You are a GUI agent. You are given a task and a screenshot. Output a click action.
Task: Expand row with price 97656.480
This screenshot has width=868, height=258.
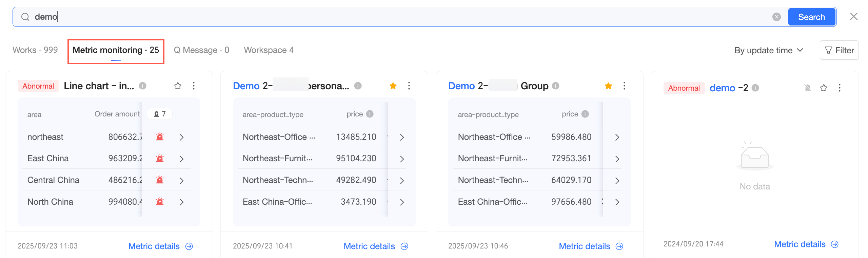click(x=617, y=202)
